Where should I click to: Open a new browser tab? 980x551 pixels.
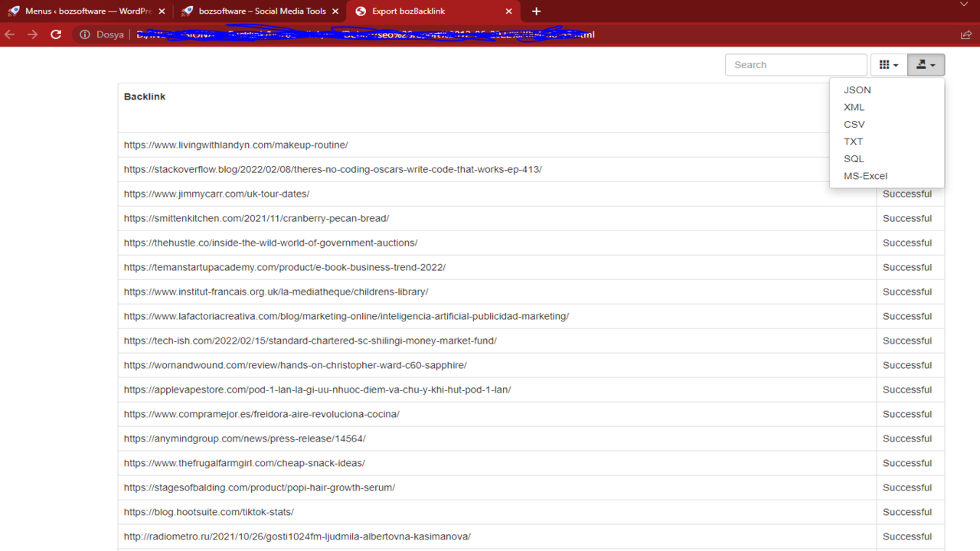click(536, 11)
